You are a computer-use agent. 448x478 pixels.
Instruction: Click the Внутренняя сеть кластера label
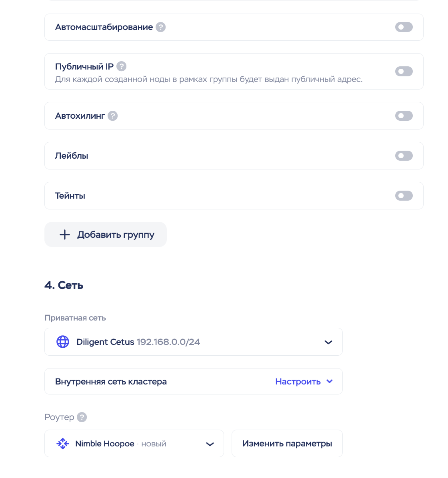click(x=111, y=382)
